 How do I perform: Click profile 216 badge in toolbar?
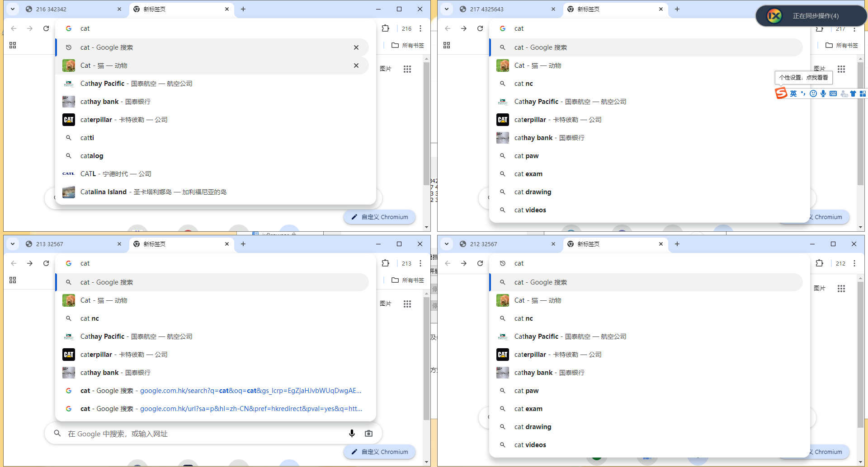tap(406, 28)
